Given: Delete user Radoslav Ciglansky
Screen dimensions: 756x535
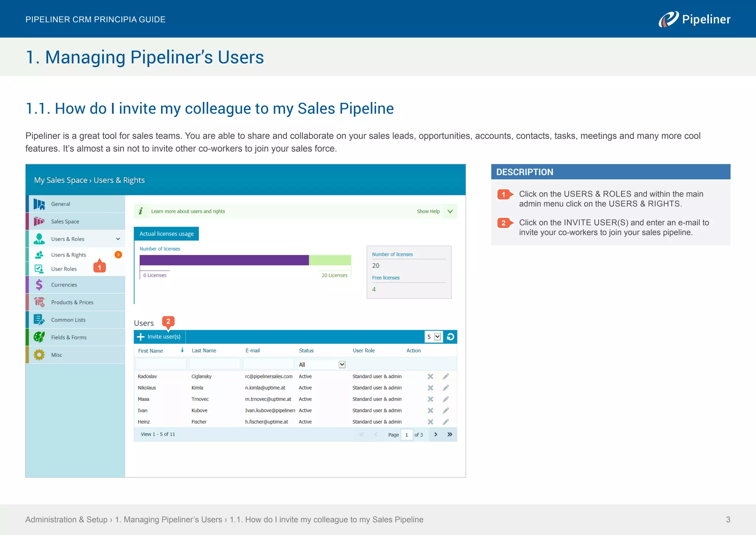Looking at the screenshot, I should pyautogui.click(x=430, y=376).
